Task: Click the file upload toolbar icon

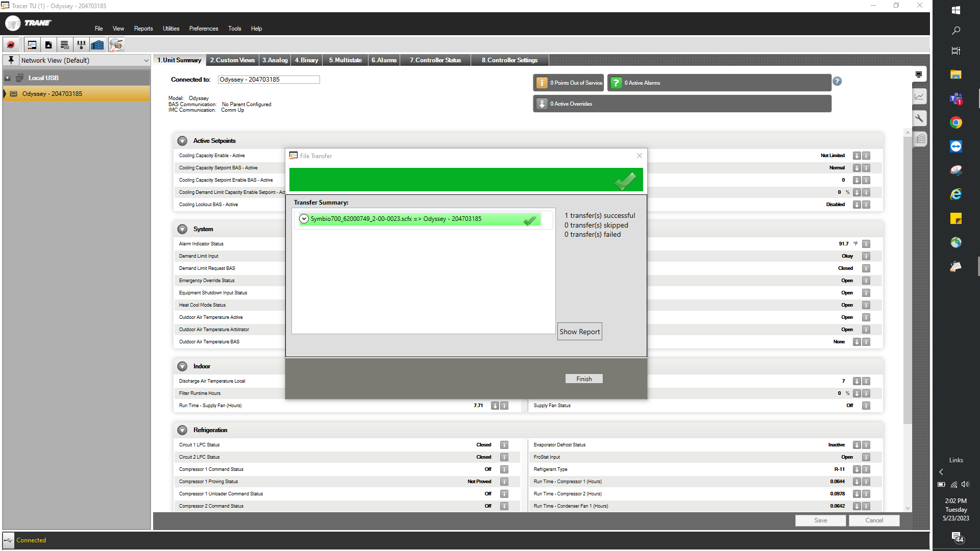Action: [48, 45]
